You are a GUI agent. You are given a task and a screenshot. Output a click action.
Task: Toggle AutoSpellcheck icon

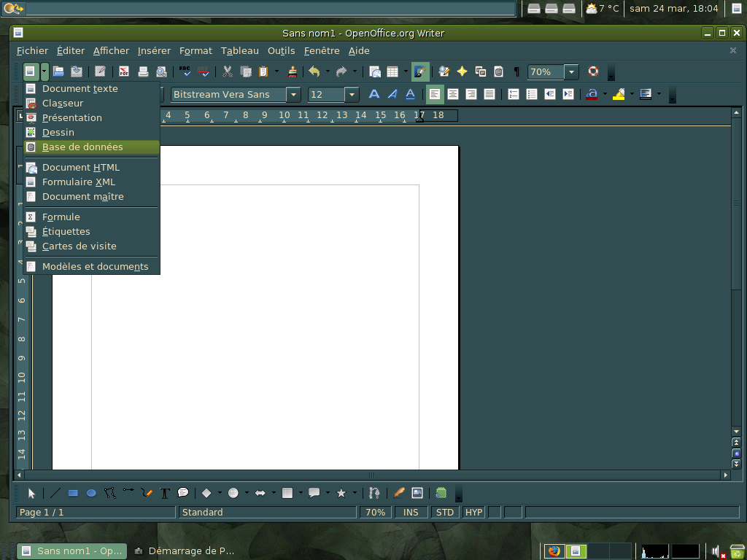click(x=203, y=71)
